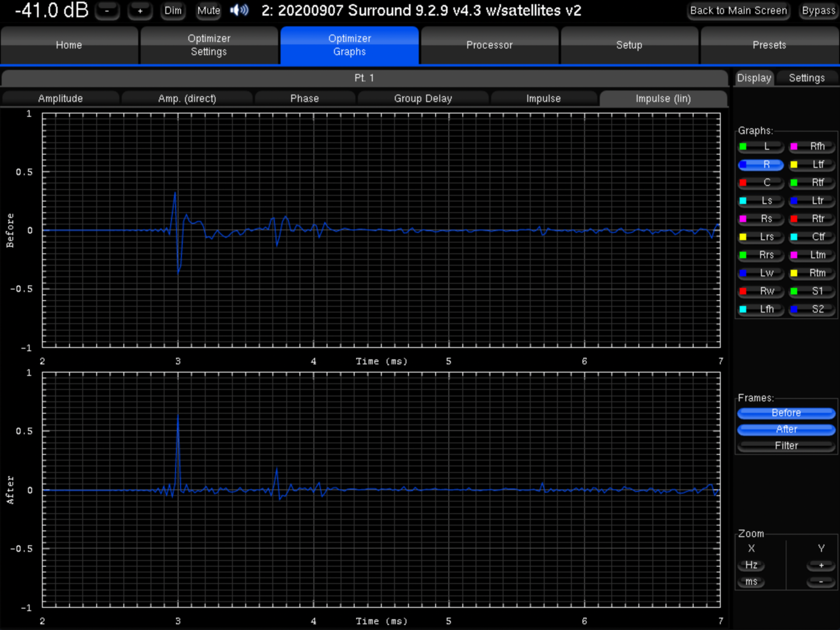
Task: Select the Optimizer Graphs tab
Action: 349,45
